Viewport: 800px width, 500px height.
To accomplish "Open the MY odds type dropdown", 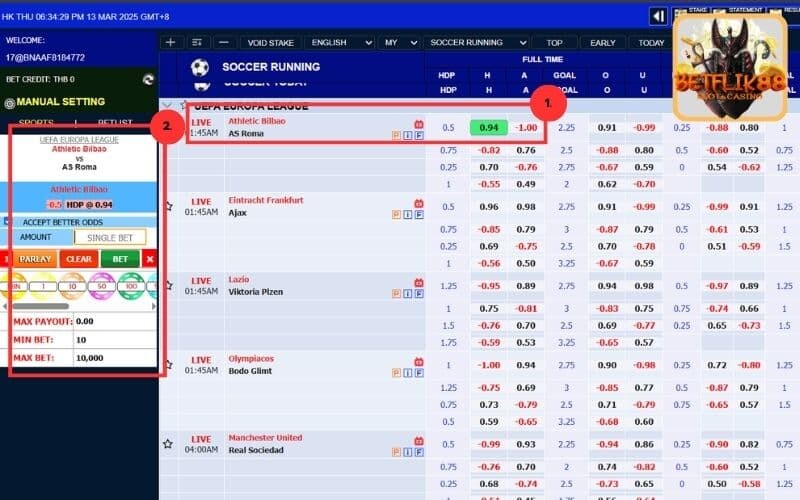I will [x=399, y=42].
